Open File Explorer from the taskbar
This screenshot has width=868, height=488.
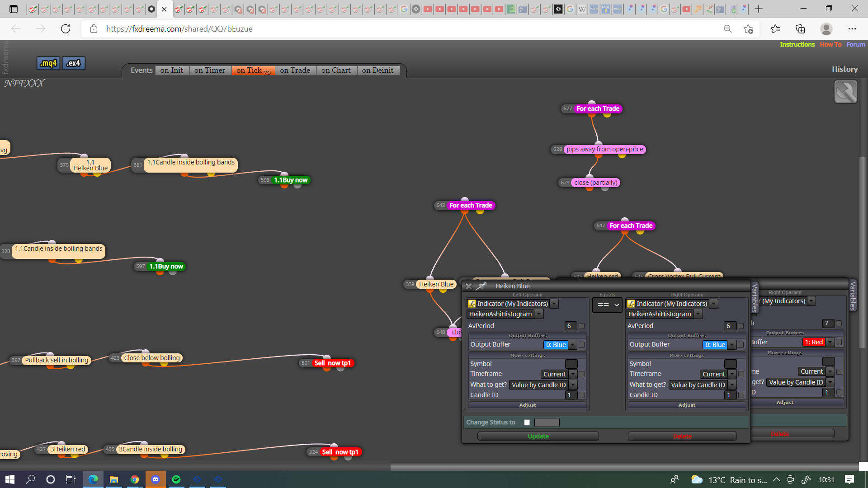(x=113, y=479)
